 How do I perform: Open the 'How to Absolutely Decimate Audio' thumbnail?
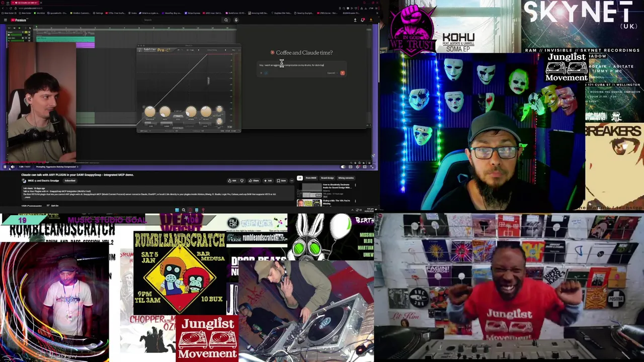click(309, 191)
